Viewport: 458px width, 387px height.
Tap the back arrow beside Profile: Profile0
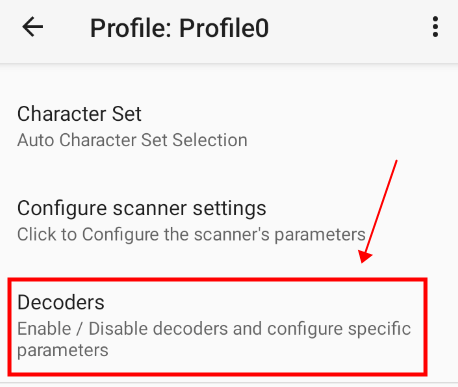33,27
